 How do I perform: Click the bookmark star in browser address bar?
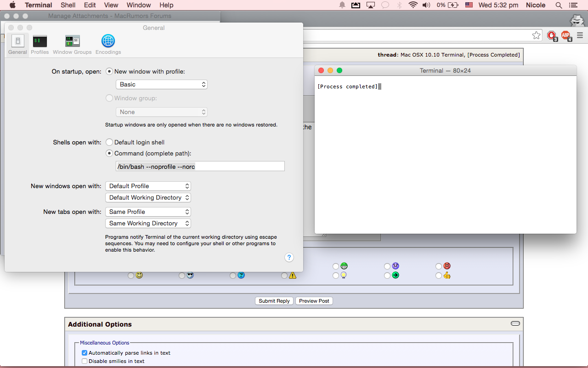[x=536, y=35]
